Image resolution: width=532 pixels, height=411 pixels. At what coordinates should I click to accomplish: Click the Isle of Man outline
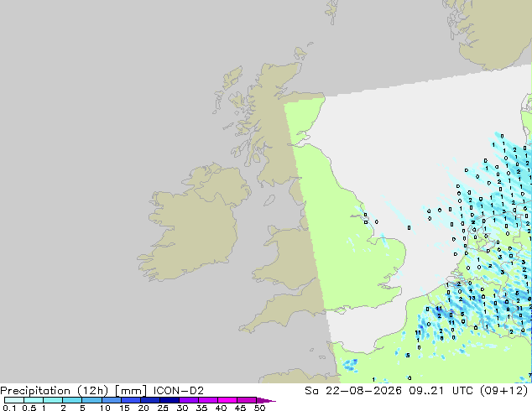click(269, 200)
